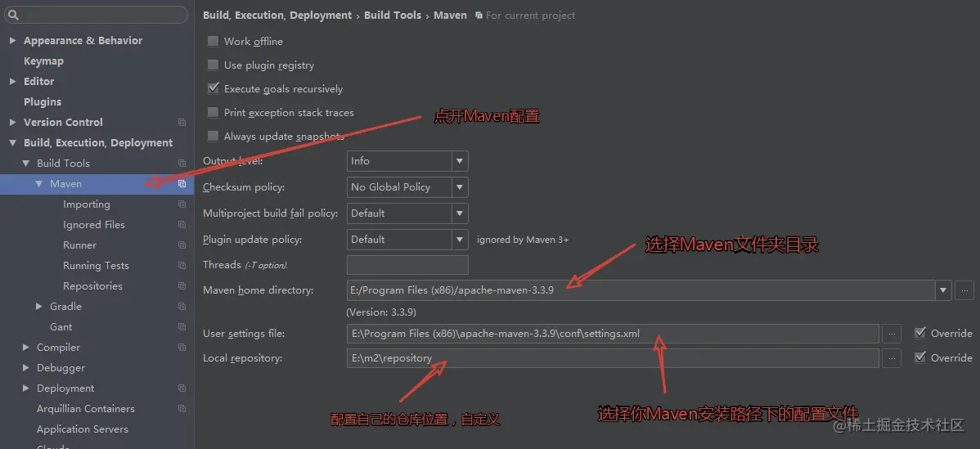Click project-level icon beside Arquillian Containers
Viewport: 980px width, 449px height.
pos(182,409)
